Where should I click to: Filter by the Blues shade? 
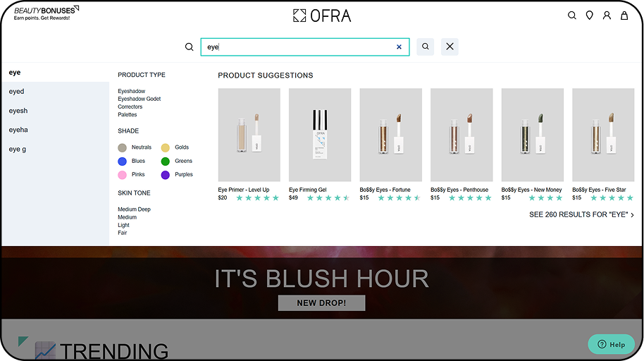pos(123,161)
